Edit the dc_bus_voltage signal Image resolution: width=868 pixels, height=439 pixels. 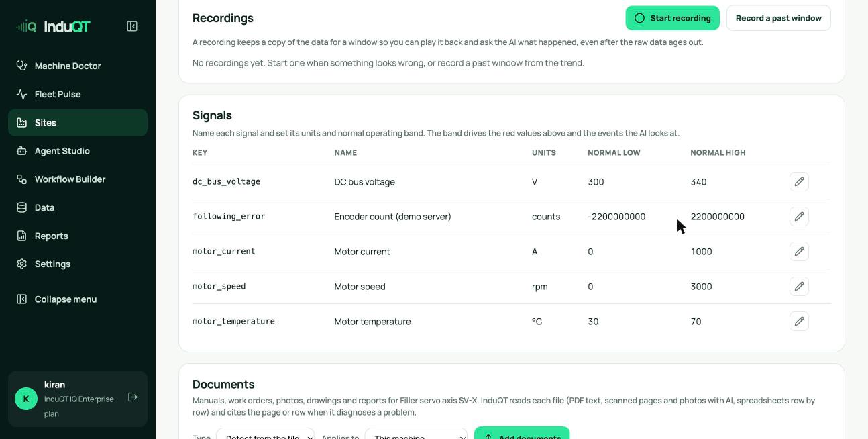(799, 181)
